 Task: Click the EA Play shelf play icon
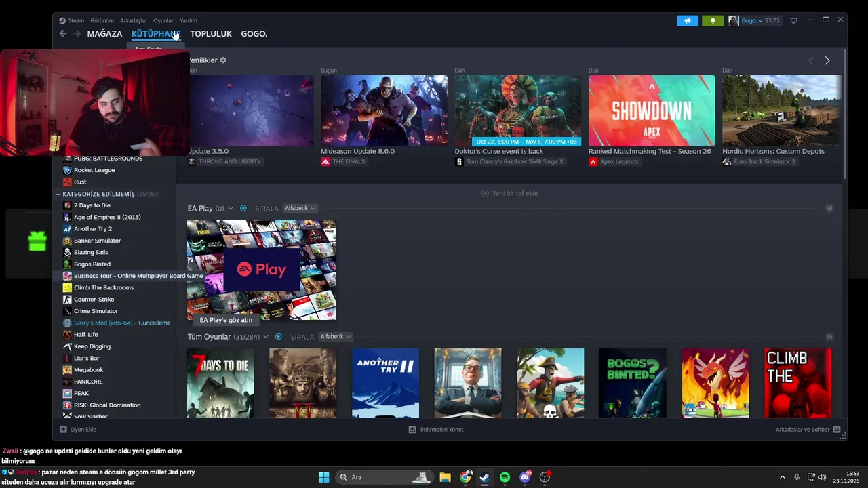pyautogui.click(x=243, y=209)
